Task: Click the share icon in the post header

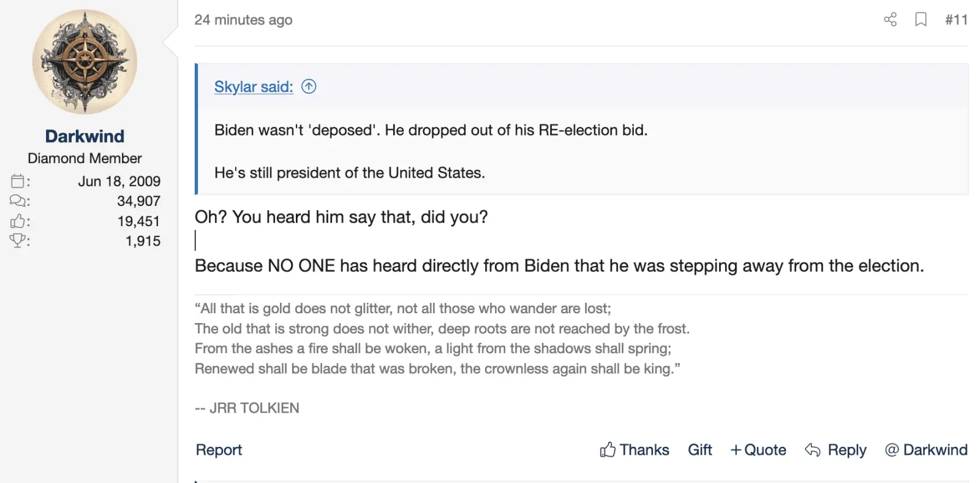Action: click(890, 20)
